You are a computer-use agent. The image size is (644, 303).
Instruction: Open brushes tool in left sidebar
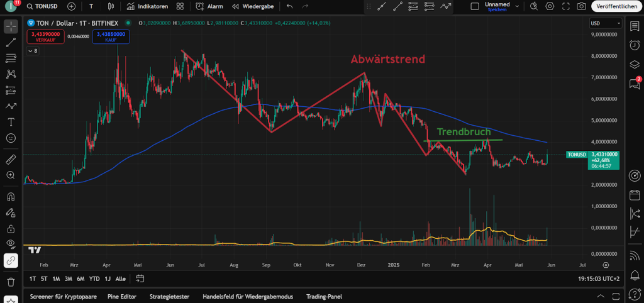[x=11, y=106]
